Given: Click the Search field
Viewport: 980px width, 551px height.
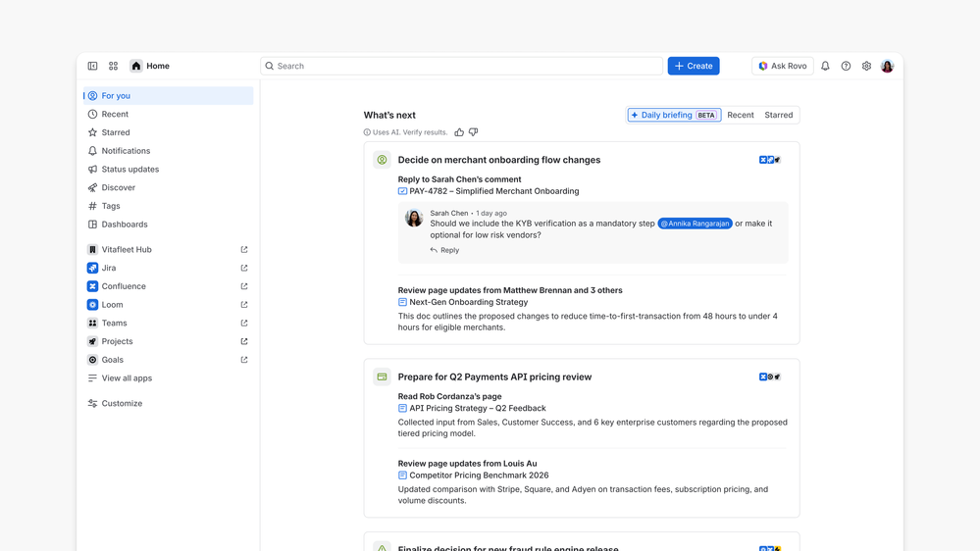Looking at the screenshot, I should coord(461,66).
